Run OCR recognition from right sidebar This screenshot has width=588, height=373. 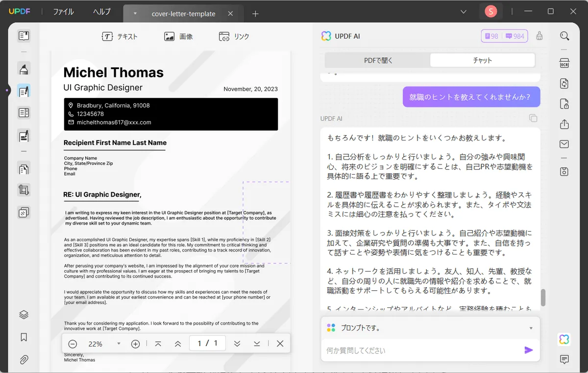(564, 63)
